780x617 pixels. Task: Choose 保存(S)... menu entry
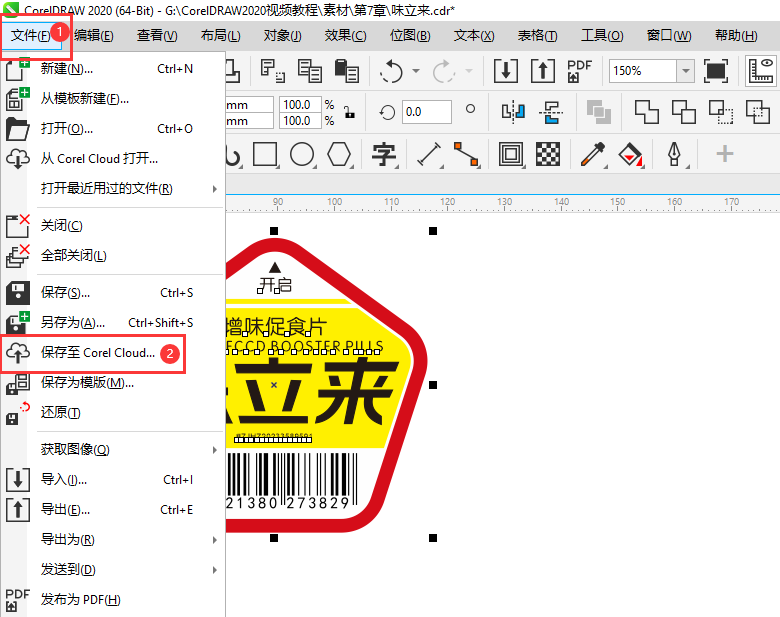(112, 293)
